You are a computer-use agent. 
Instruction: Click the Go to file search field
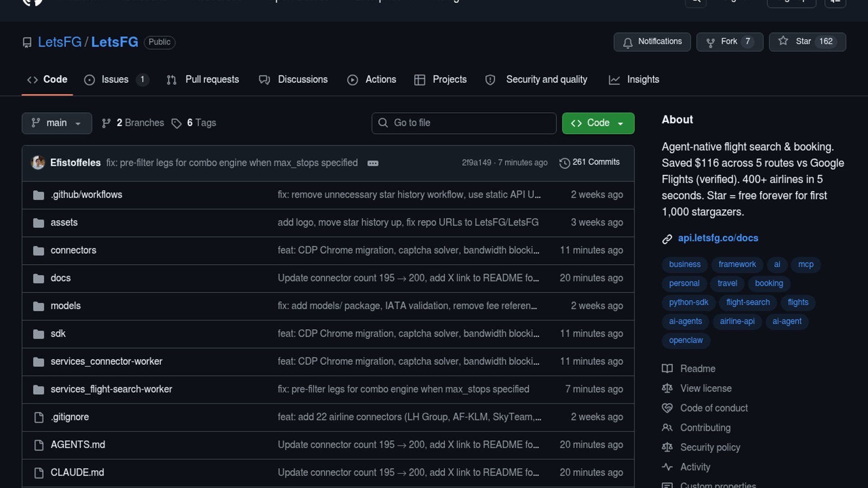click(464, 123)
